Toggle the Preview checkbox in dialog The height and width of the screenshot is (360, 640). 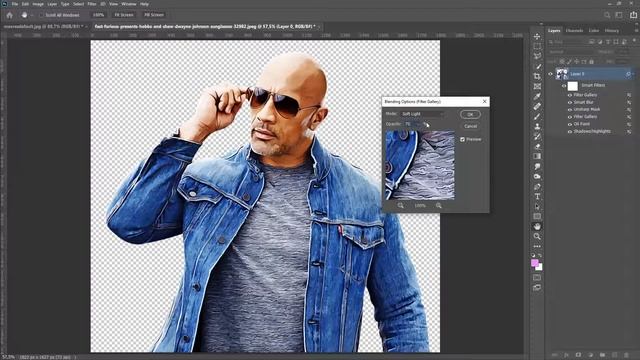point(462,140)
